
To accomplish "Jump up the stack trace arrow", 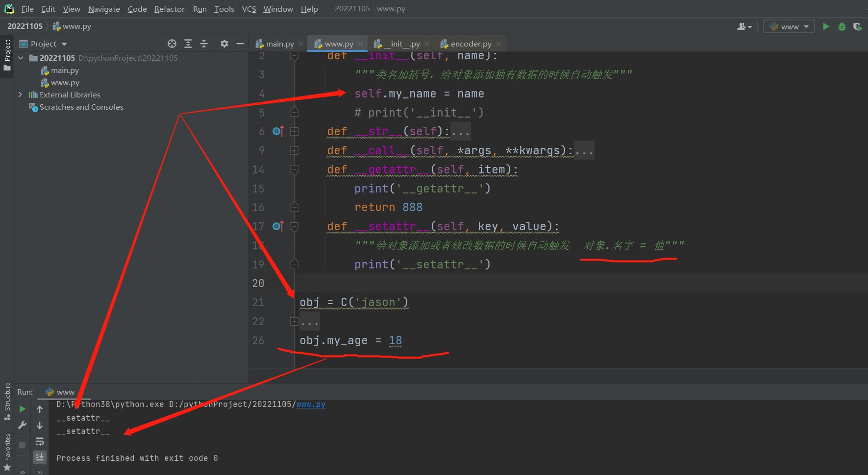I will coord(40,409).
